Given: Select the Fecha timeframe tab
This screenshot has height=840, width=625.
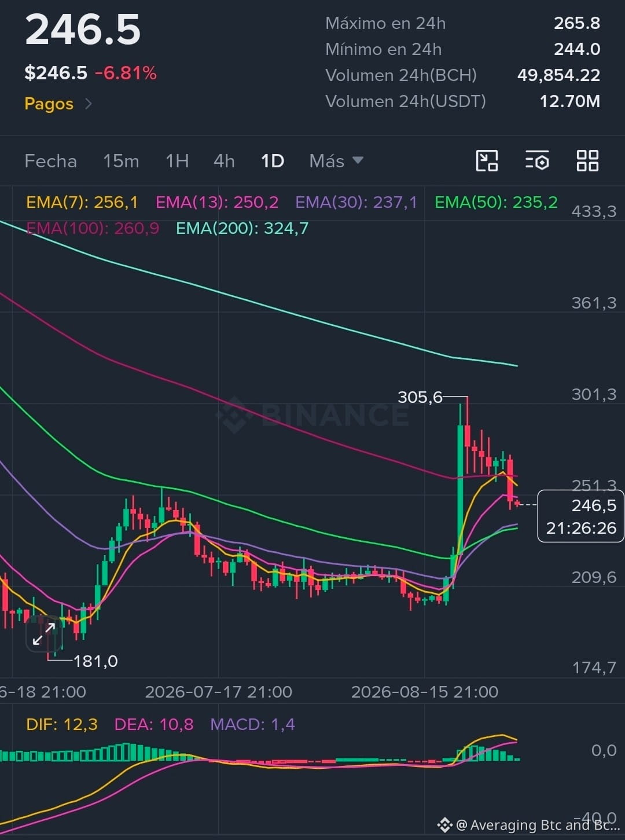Looking at the screenshot, I should coord(50,161).
